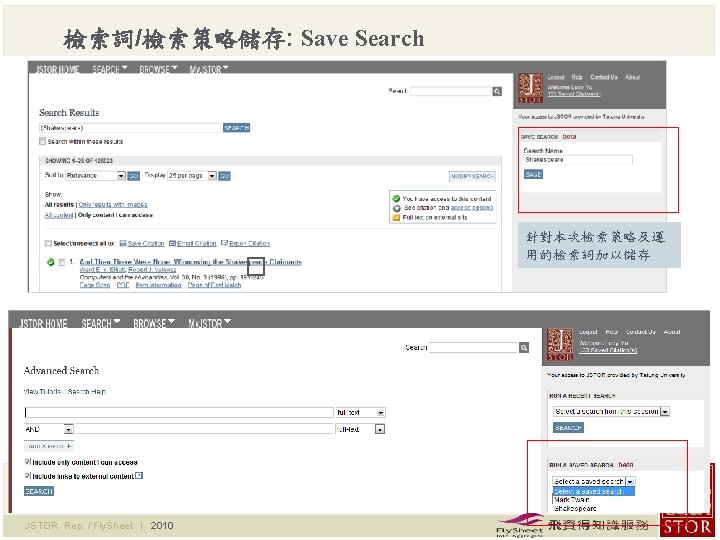Toggle the 'Select/unselect all' checkbox
The width and height of the screenshot is (720, 540).
coord(48,243)
